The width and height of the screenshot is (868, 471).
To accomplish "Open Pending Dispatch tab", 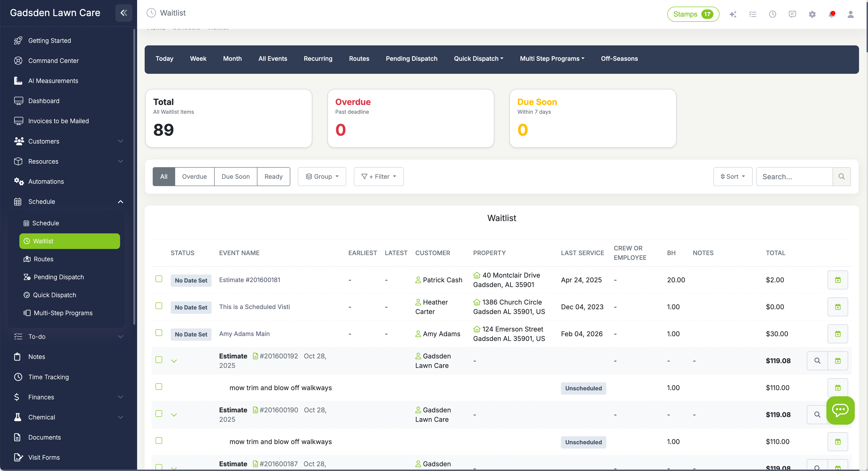I will 411,59.
